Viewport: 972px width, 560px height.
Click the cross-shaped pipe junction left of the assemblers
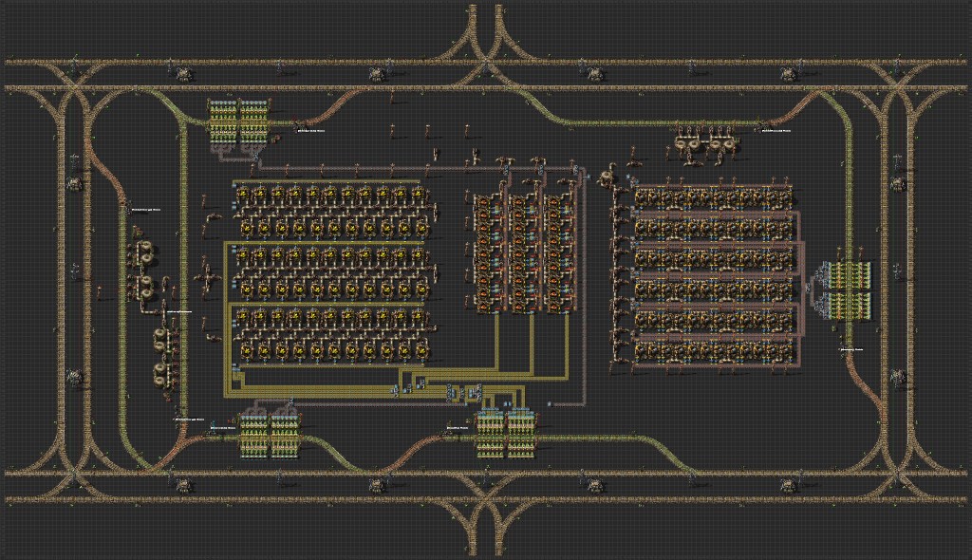tap(207, 278)
